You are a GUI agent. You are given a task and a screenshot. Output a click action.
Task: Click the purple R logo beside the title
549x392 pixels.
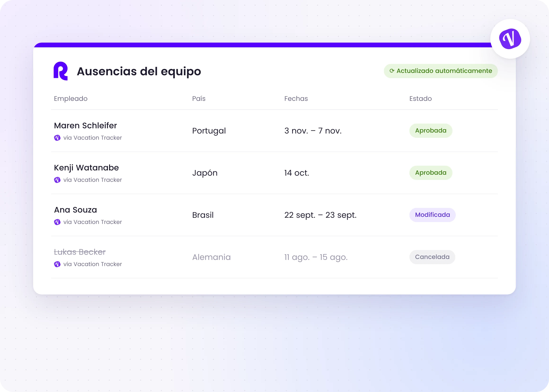tap(61, 71)
